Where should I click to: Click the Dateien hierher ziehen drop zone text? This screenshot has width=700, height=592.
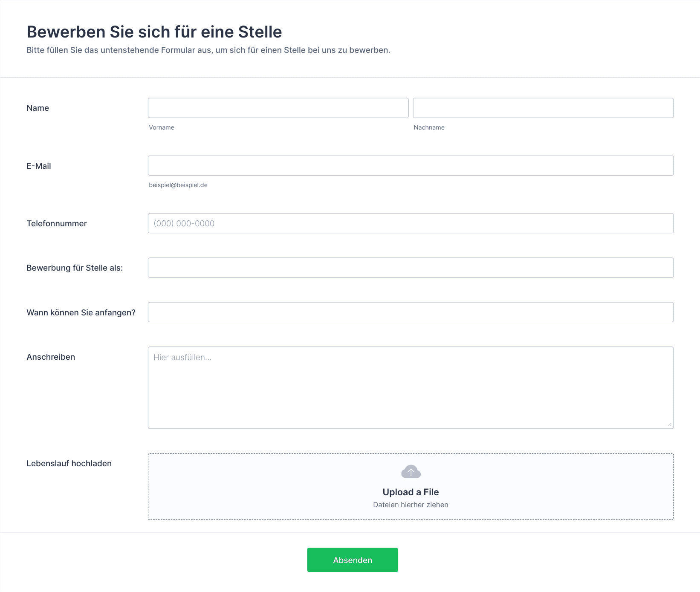(x=411, y=505)
